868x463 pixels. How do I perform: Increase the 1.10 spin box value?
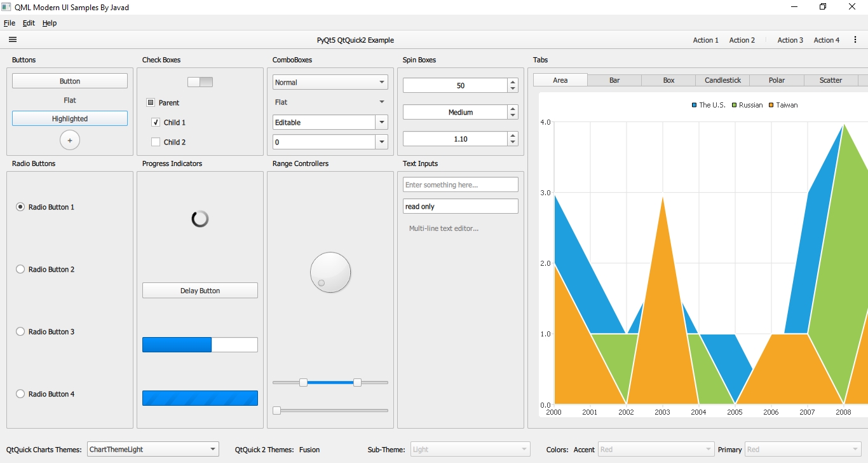(513, 135)
